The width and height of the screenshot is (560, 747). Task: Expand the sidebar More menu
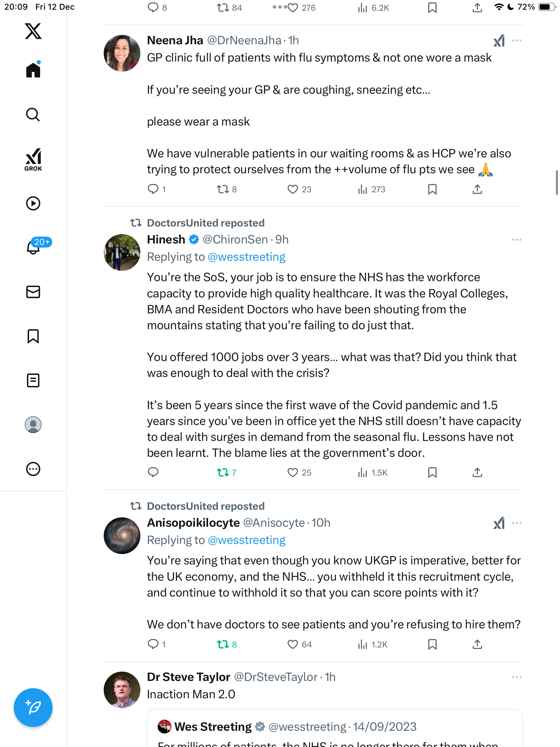(x=33, y=469)
